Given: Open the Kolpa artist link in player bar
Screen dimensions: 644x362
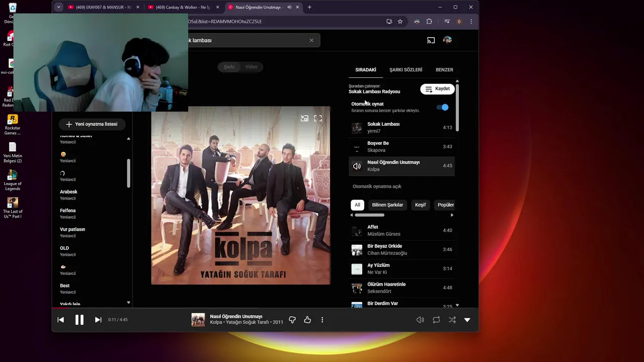Looking at the screenshot, I should click(216, 322).
